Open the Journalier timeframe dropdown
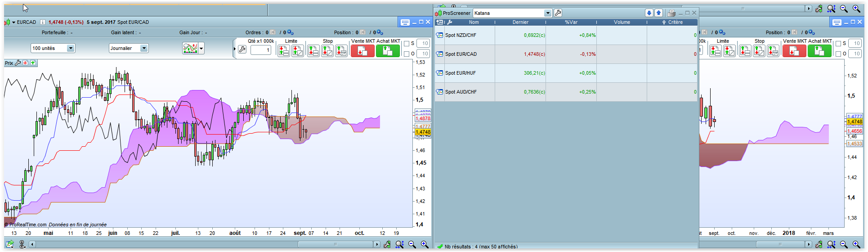 (129, 48)
